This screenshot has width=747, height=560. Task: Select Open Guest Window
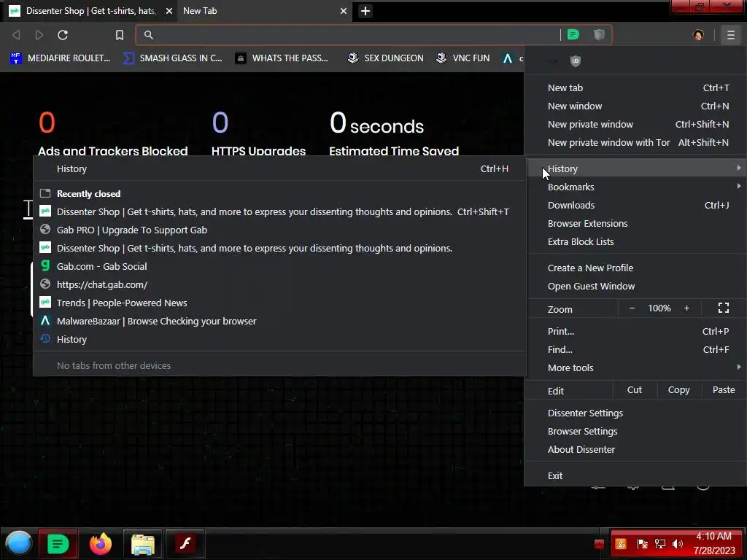pos(636,286)
